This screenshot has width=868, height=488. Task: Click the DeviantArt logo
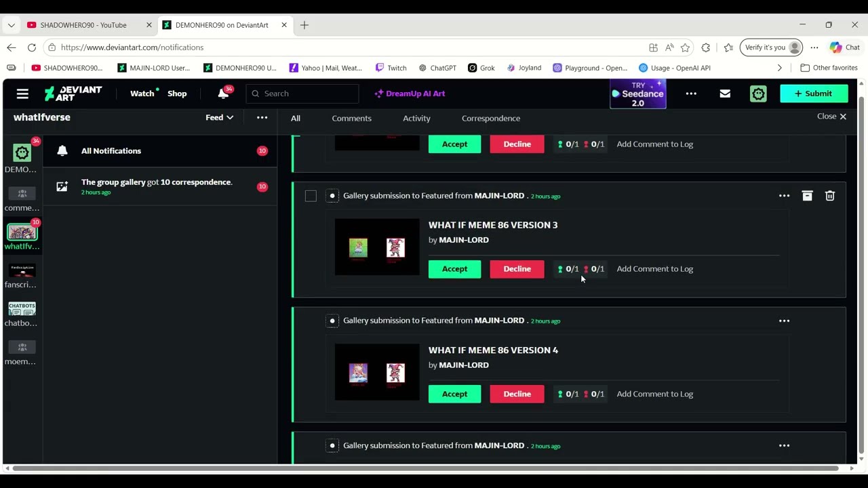[73, 94]
